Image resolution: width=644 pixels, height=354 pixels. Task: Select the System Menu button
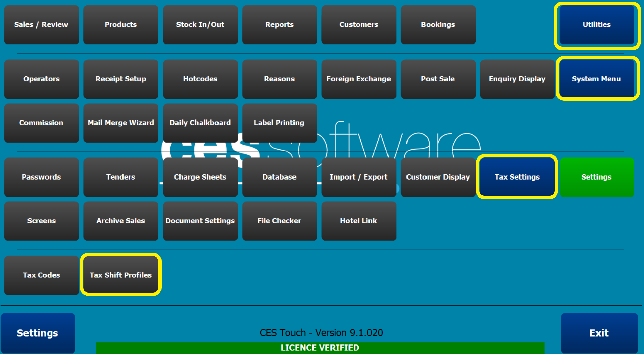(x=596, y=79)
